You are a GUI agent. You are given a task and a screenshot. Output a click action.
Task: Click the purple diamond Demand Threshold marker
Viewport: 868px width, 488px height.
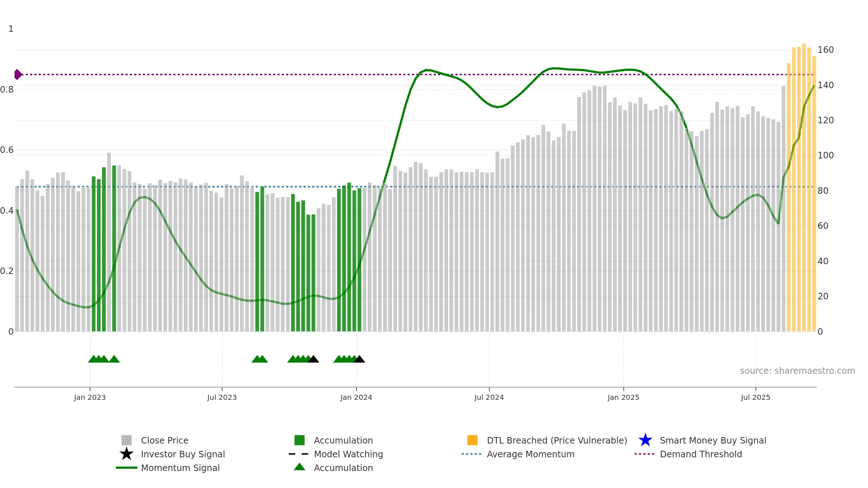pos(18,74)
